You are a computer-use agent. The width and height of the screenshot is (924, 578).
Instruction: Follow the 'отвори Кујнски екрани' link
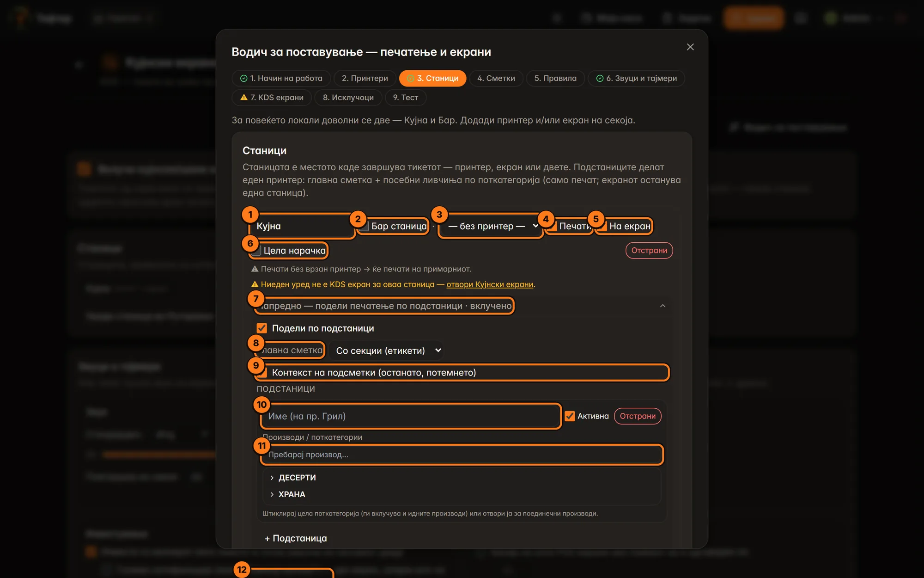pos(490,284)
